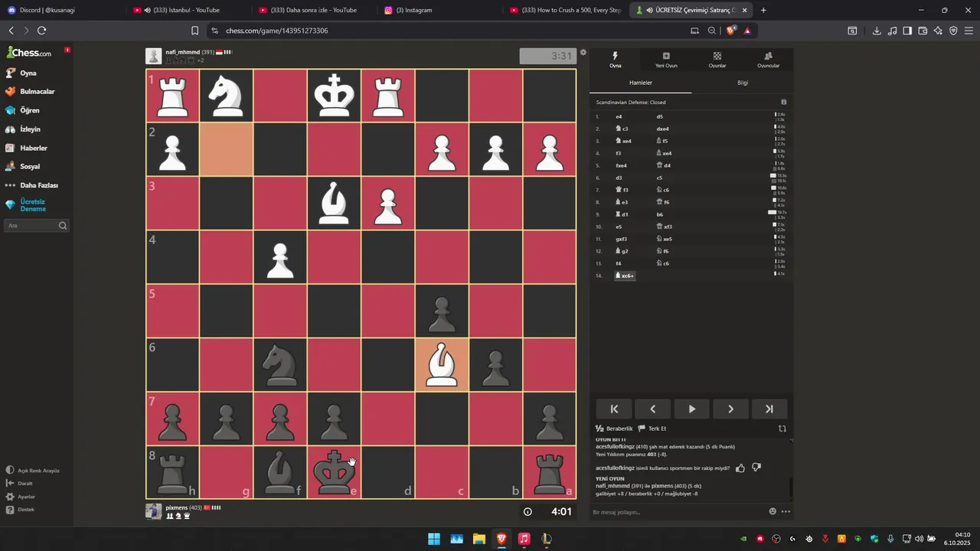Switch to Hamleler subtab
Image resolution: width=980 pixels, height=551 pixels.
tap(641, 83)
